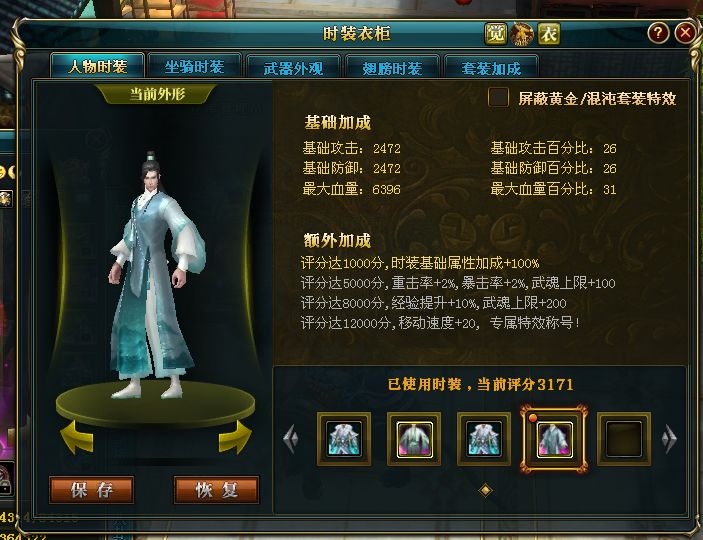Open the 翅膀时装 tab

(x=392, y=67)
